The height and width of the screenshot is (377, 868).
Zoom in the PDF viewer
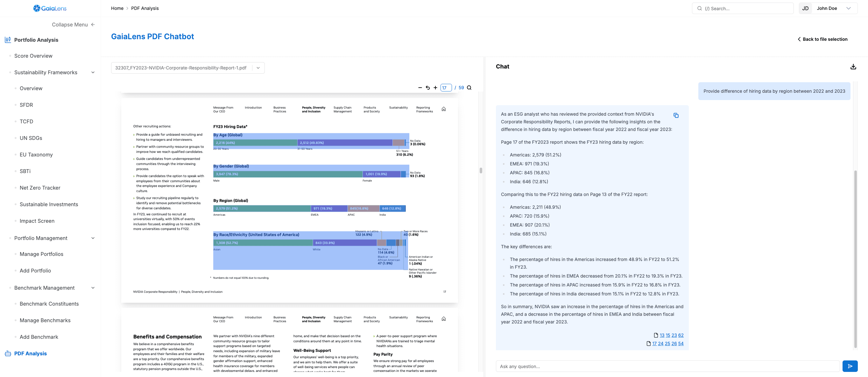(x=435, y=88)
